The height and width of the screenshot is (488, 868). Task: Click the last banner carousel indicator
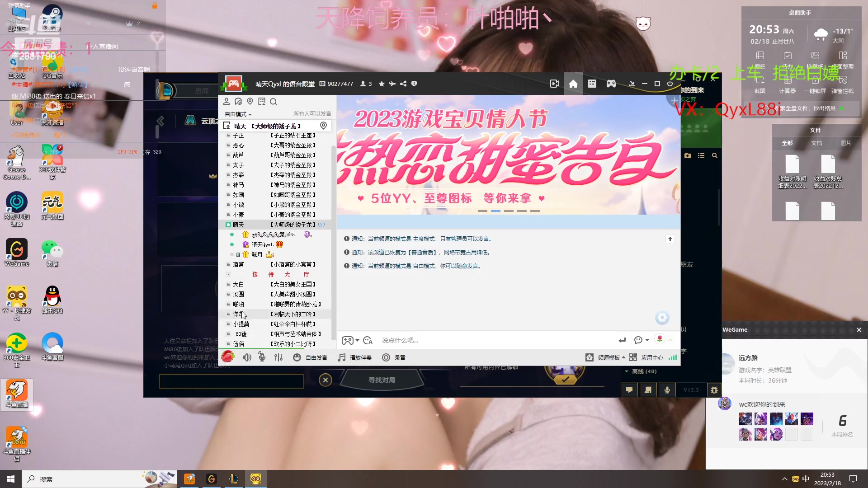(x=535, y=211)
